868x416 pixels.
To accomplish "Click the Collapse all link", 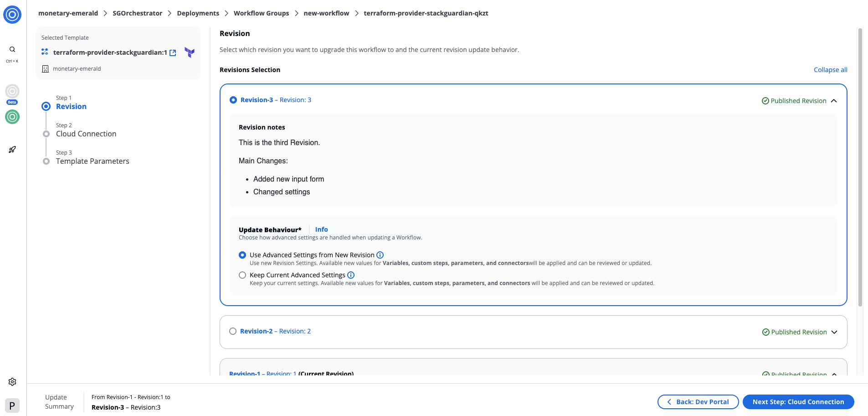I will tap(830, 70).
